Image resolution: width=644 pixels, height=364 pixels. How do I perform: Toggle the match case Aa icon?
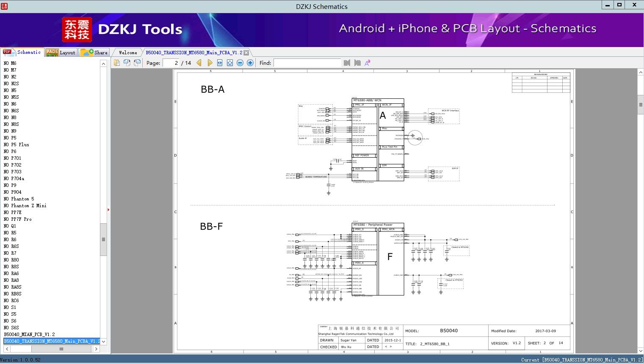coord(368,63)
